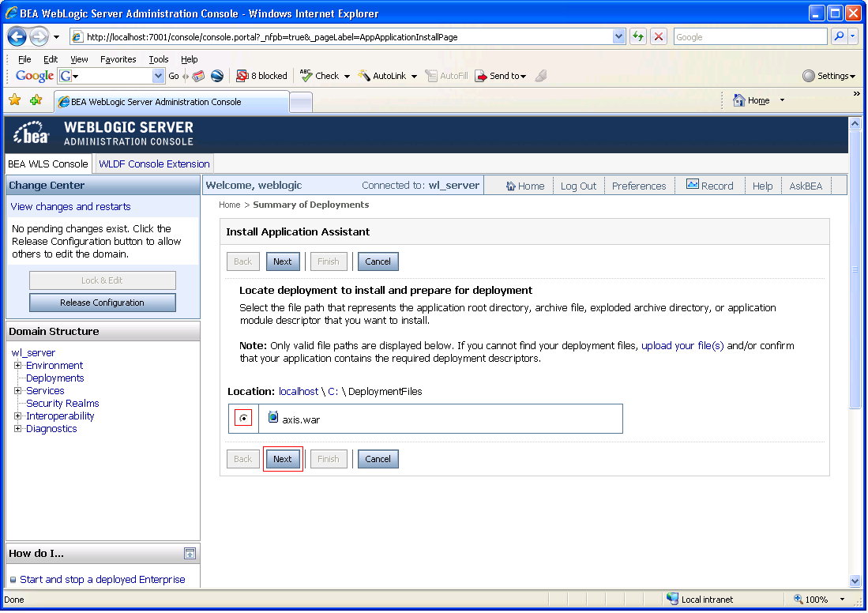Click the Home house icon in IE command bar
The image size is (868, 613).
point(739,100)
